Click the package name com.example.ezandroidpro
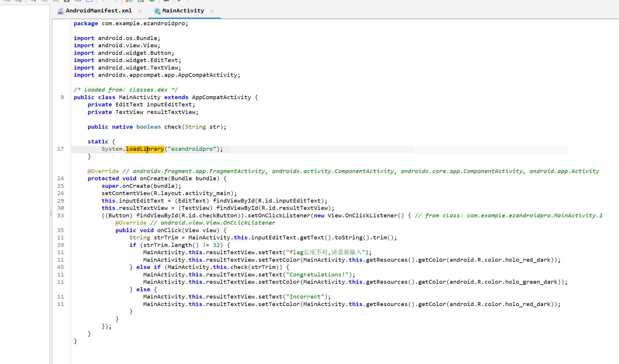This screenshot has height=364, width=619. click(x=143, y=23)
